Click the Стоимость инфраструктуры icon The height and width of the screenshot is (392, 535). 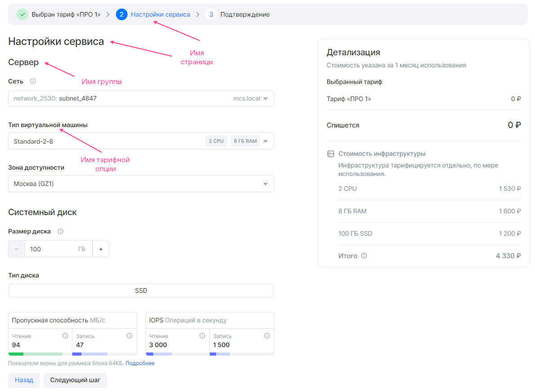click(x=331, y=154)
